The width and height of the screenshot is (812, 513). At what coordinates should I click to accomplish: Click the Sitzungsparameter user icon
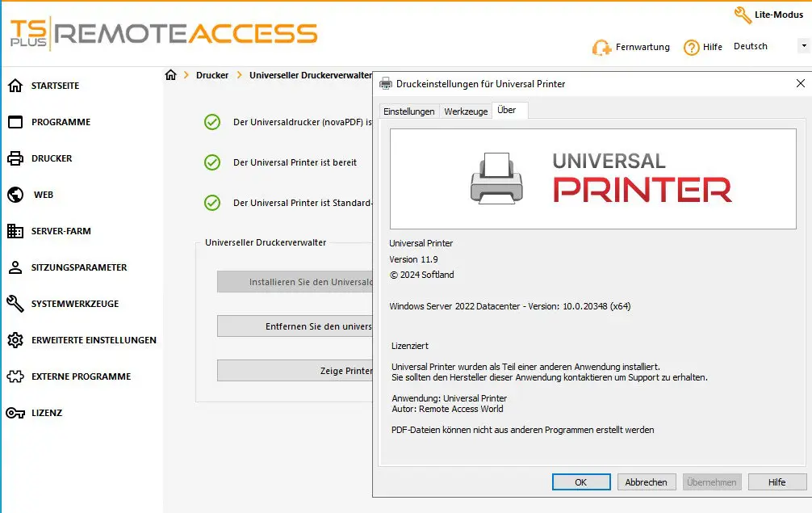pyautogui.click(x=15, y=267)
